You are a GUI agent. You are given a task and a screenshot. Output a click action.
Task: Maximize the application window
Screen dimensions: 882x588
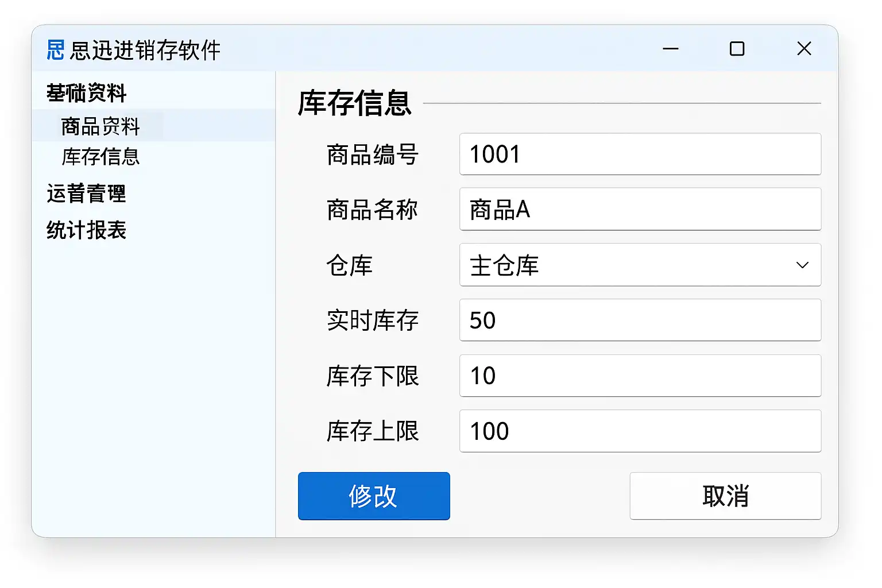737,49
